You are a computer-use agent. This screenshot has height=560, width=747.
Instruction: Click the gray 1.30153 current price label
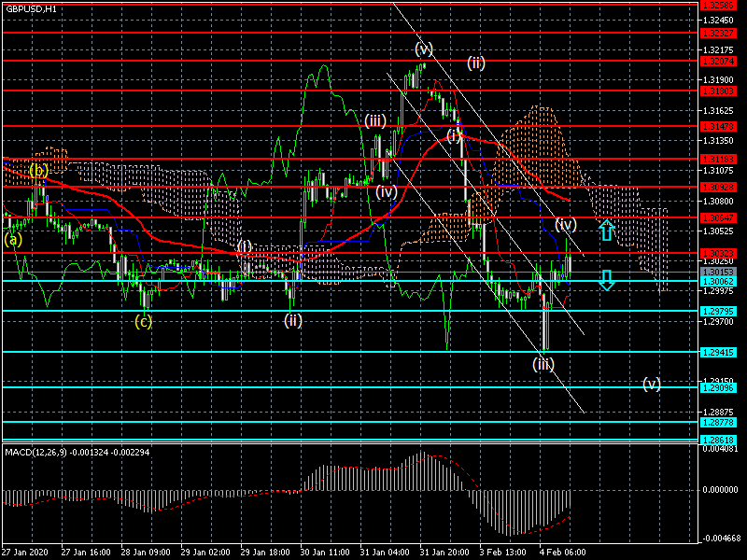point(718,273)
